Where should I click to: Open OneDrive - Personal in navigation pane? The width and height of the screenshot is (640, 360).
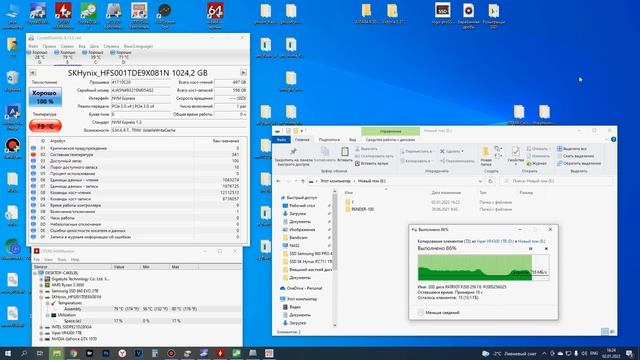click(304, 288)
